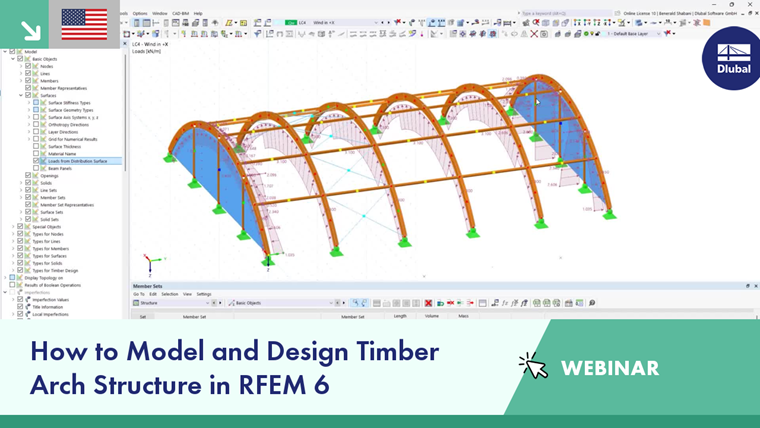Screen dimensions: 760x428
Task: Click the red-X filter icon right of the layer dropdown
Action: click(667, 33)
